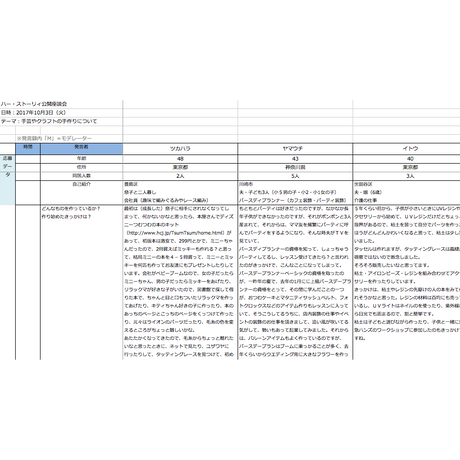The height and width of the screenshot is (460, 460).
Task: Select the 神奈川県 address cell
Action: [295, 167]
